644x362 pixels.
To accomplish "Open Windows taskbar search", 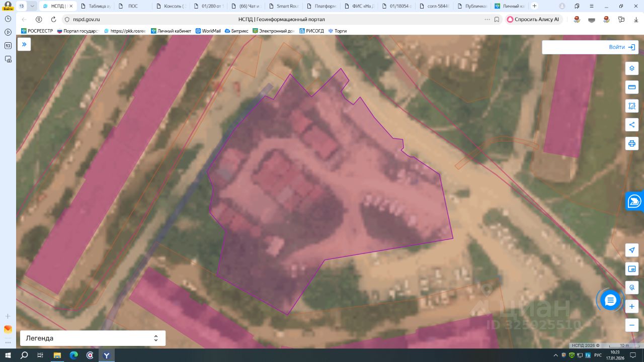I will [24, 355].
